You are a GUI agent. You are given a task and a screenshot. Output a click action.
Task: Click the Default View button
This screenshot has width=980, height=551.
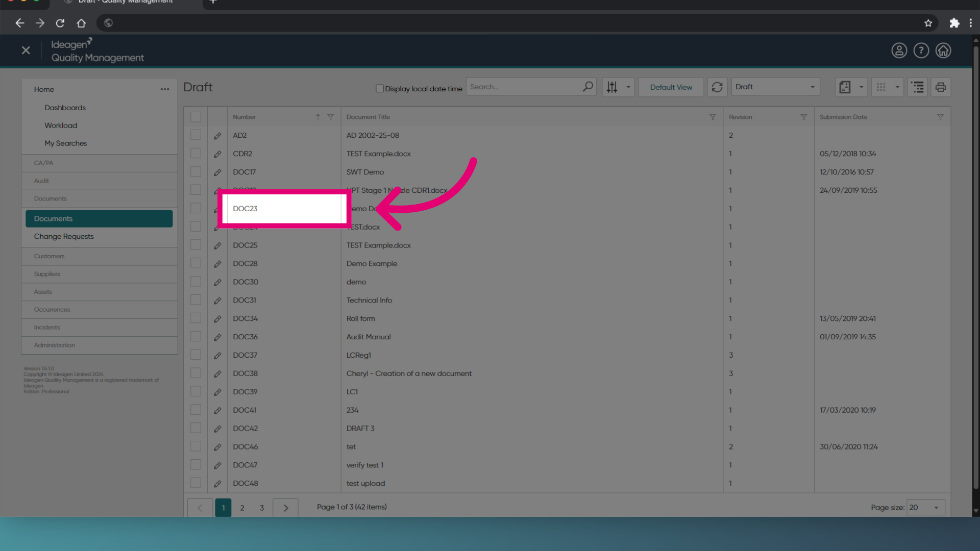click(671, 87)
